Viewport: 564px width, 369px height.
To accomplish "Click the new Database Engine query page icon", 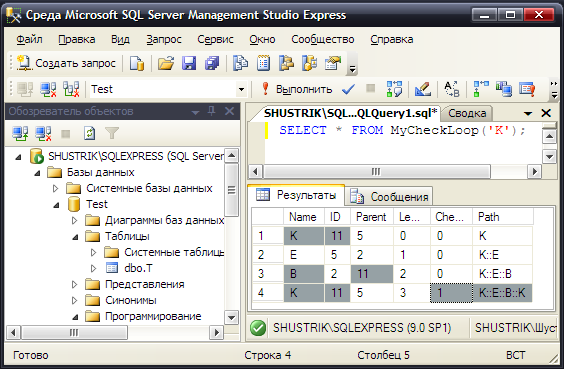I will pos(137,64).
